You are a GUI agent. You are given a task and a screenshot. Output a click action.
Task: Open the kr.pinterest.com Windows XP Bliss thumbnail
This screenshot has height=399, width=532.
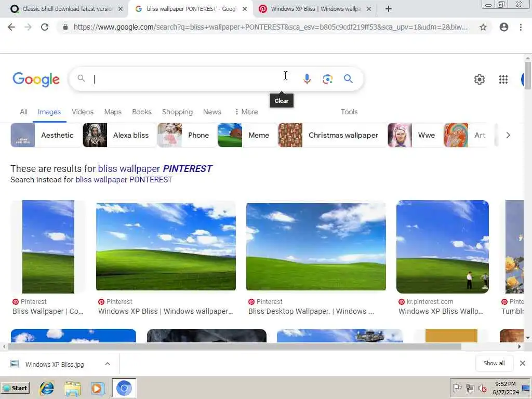point(443,247)
